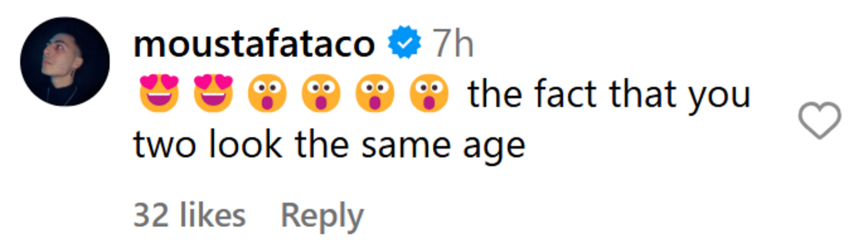Click the first astonished face emoji
The width and height of the screenshot is (868, 248).
click(x=267, y=93)
